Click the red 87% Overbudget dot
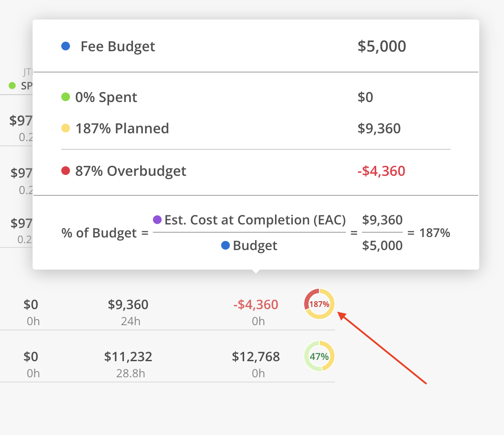 pyautogui.click(x=66, y=171)
